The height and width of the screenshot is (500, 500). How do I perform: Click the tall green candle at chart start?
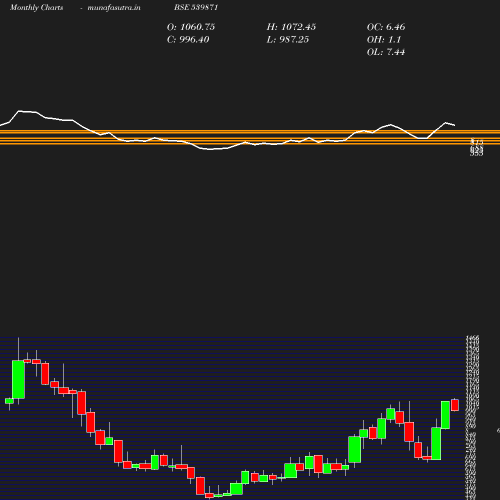click(x=18, y=379)
